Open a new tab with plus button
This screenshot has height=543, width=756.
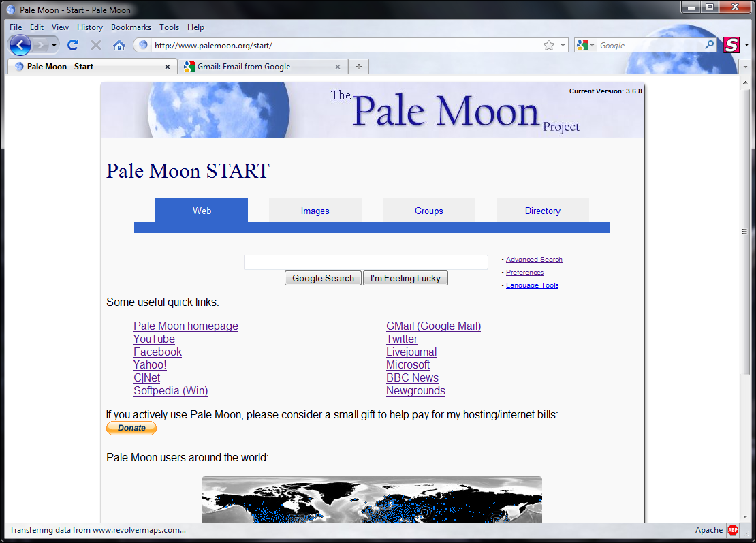click(x=359, y=67)
